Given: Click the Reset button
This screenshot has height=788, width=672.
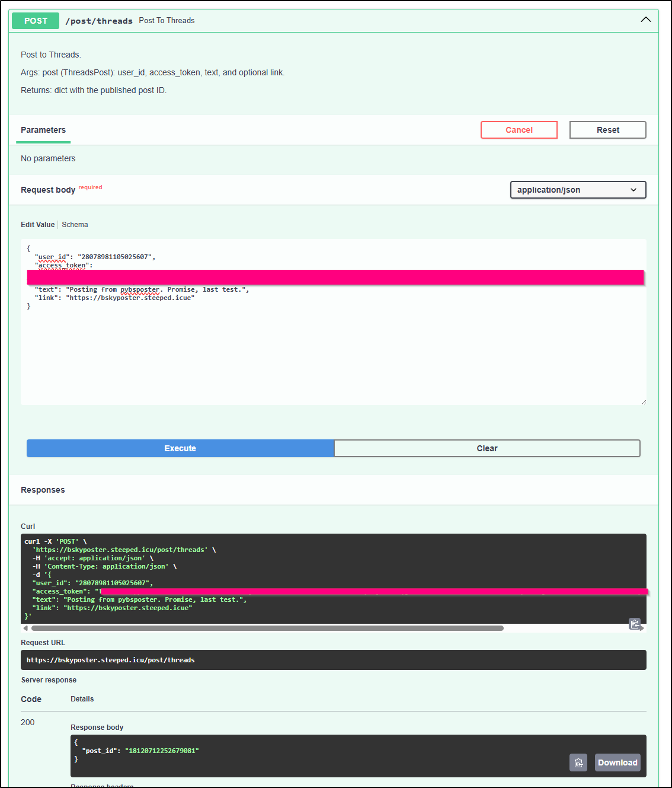Looking at the screenshot, I should (608, 130).
